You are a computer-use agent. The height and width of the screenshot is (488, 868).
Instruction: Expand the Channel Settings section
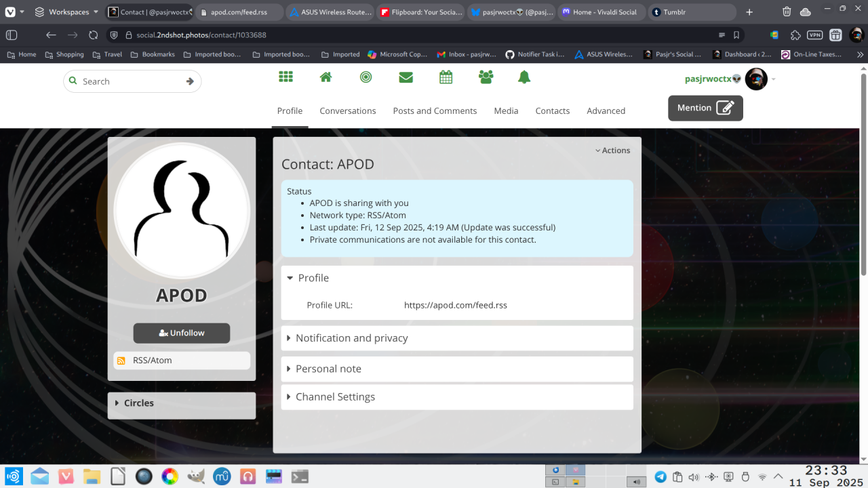[x=334, y=397]
